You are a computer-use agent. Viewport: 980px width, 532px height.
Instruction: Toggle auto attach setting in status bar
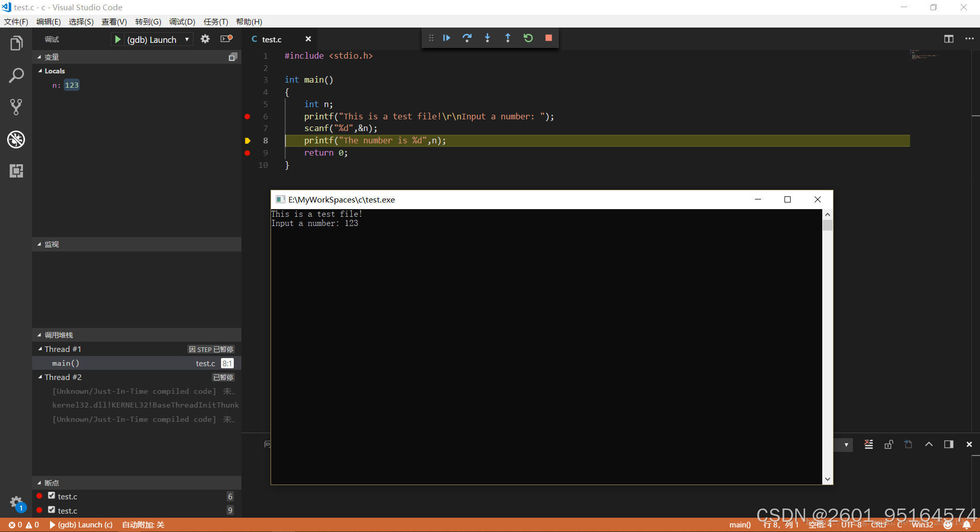(143, 525)
